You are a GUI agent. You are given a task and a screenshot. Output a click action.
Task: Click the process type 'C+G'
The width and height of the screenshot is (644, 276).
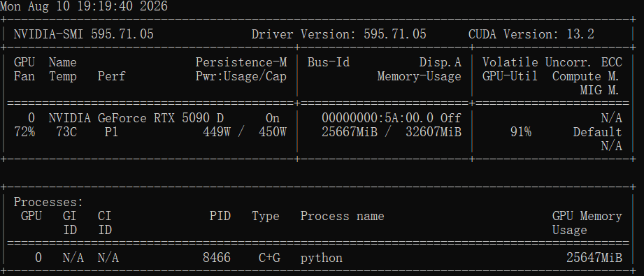[x=269, y=258]
